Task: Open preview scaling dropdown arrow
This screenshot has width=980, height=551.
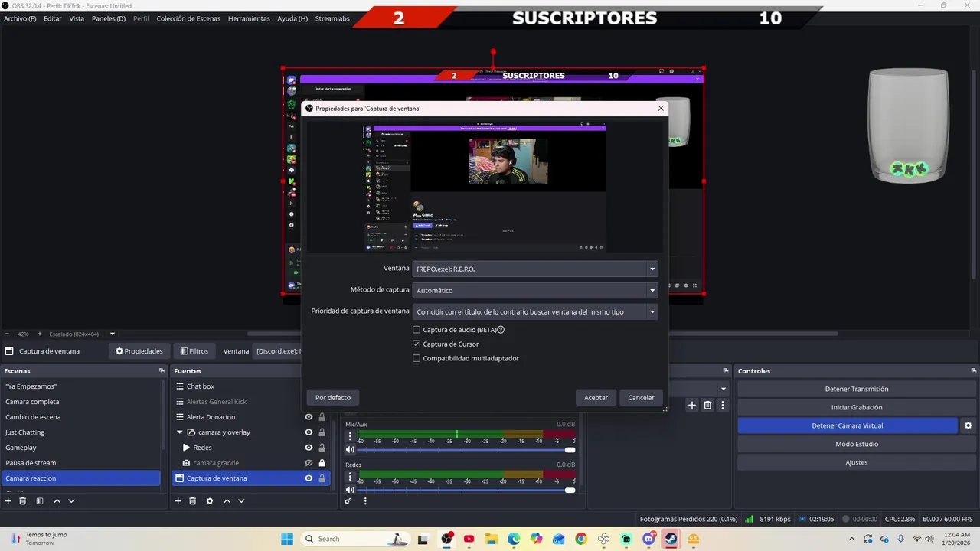Action: pos(112,334)
